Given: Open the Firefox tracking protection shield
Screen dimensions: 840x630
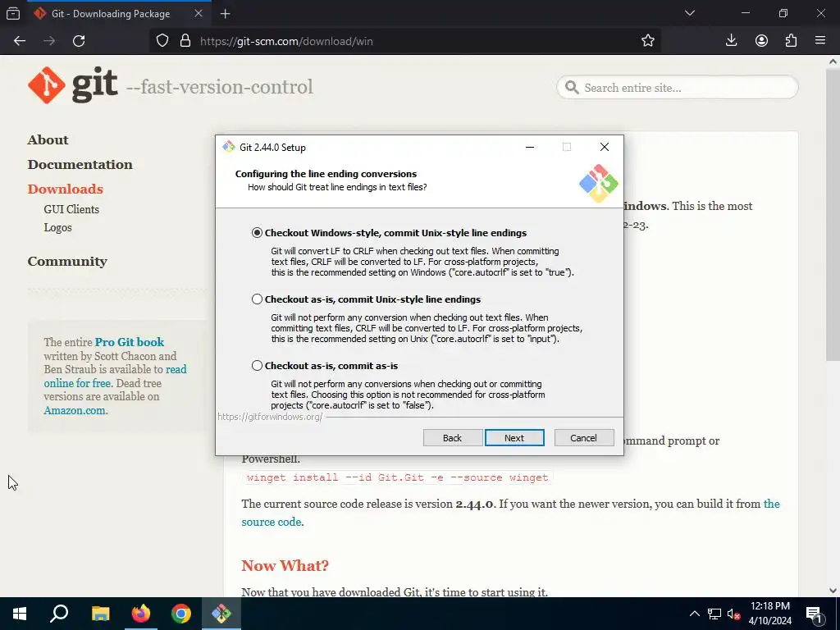Looking at the screenshot, I should (x=162, y=41).
